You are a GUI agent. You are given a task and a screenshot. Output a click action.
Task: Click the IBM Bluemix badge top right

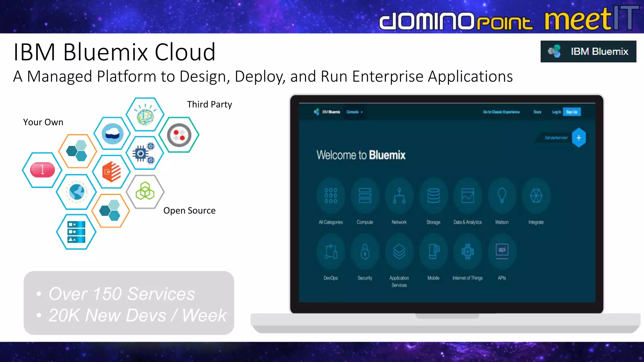(588, 51)
